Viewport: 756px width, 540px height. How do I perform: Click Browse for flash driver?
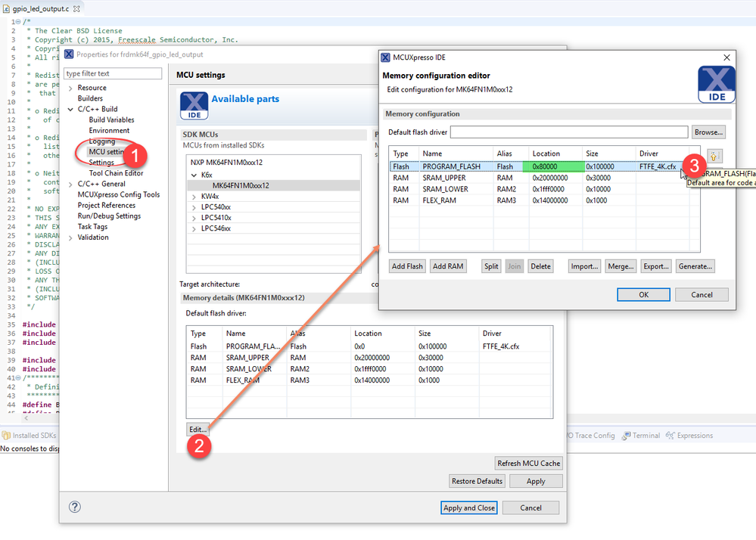(708, 132)
